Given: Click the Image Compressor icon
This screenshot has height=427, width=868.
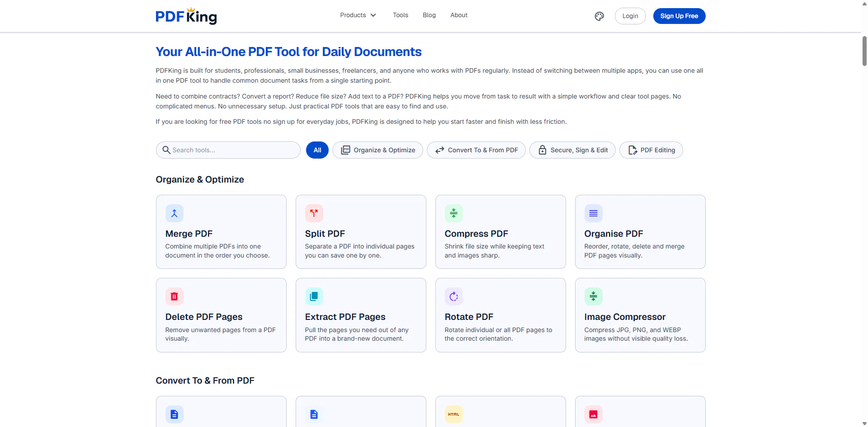Looking at the screenshot, I should (593, 296).
